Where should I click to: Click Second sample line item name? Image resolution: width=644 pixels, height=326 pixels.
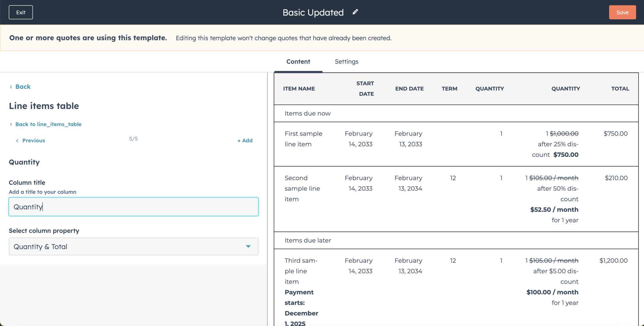click(302, 188)
